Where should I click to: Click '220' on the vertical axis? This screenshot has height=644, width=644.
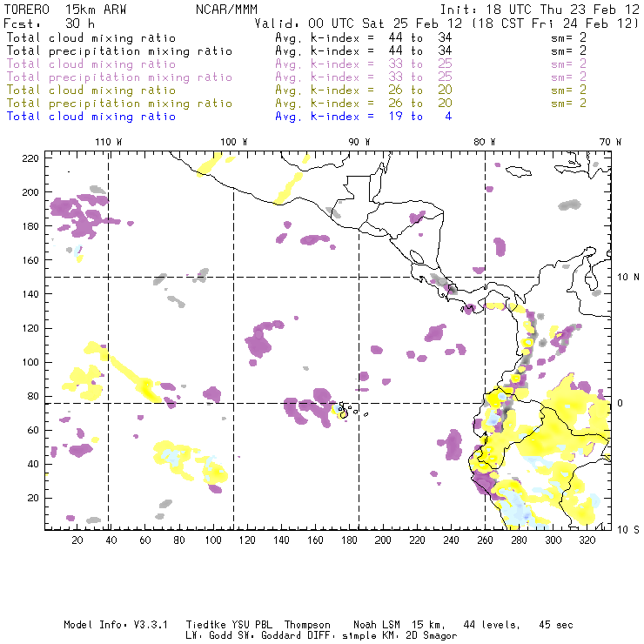[30, 158]
